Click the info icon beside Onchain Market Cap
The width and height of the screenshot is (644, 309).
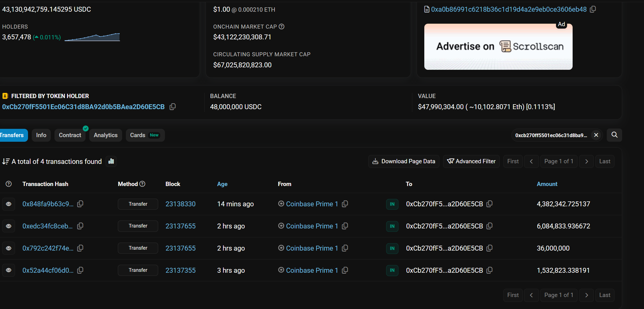(x=282, y=27)
